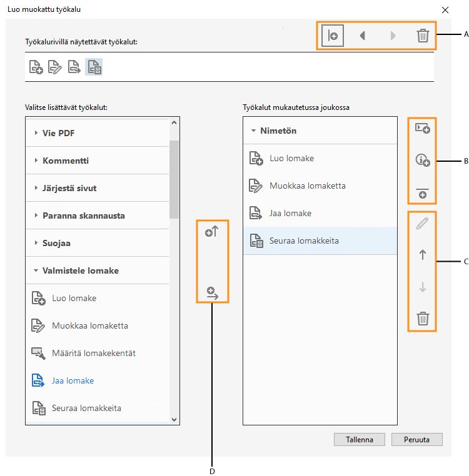Click the move left arrow in top toolbar
The image size is (469, 476).
click(363, 36)
